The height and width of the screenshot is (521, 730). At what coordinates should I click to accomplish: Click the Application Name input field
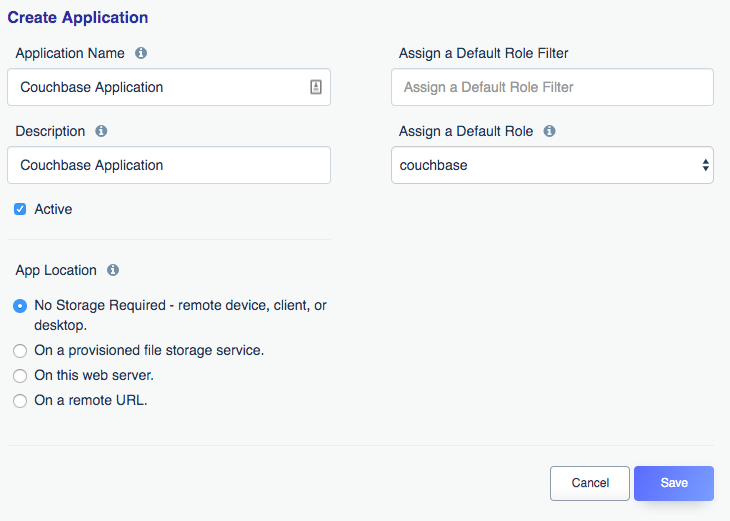click(x=169, y=87)
